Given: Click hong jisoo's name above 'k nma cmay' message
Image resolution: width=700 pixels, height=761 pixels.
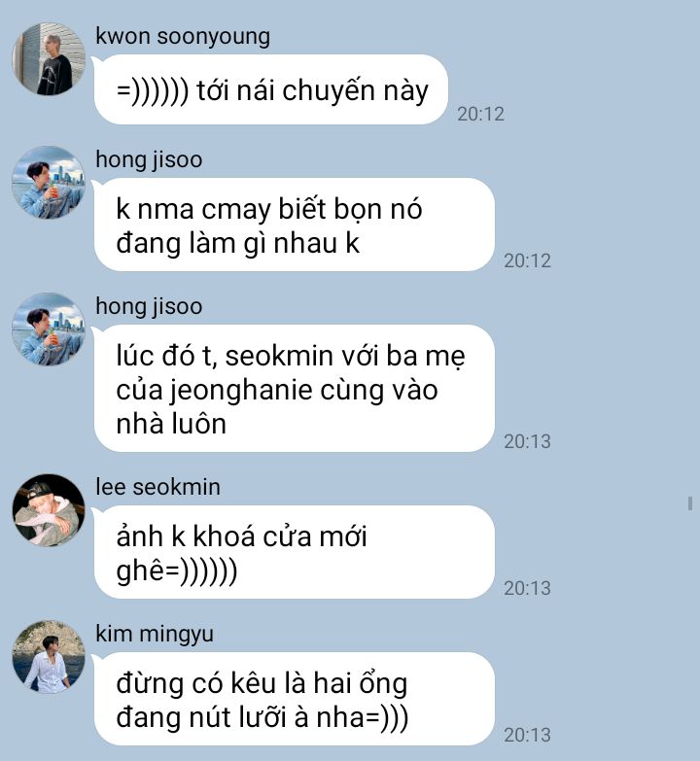Looking at the screenshot, I should click(x=149, y=160).
